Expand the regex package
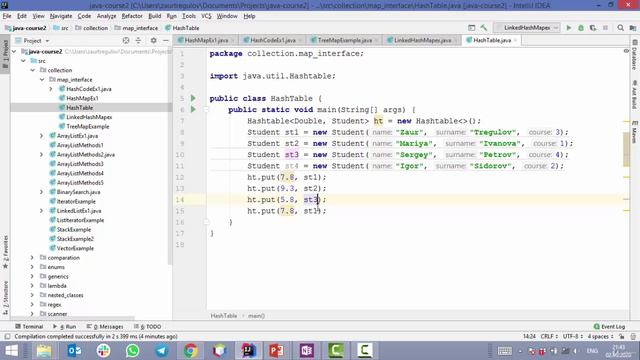Viewport: 640px width, 360px height. [x=32, y=305]
